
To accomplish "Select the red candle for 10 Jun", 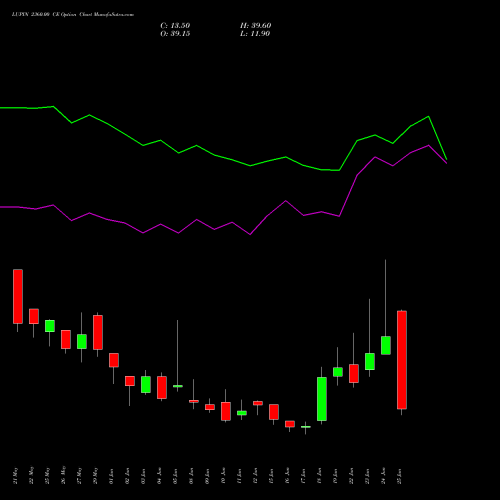I will [226, 411].
